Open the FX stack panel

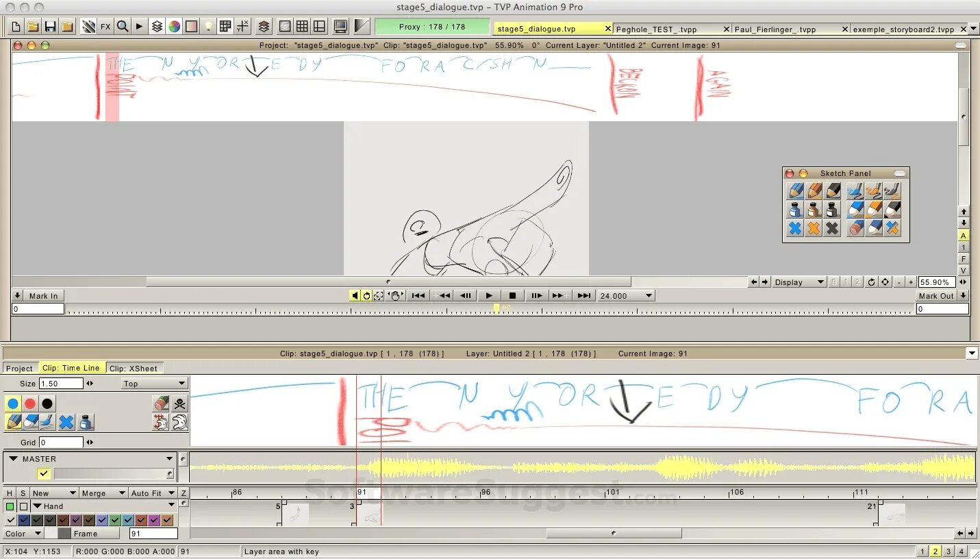tap(105, 27)
